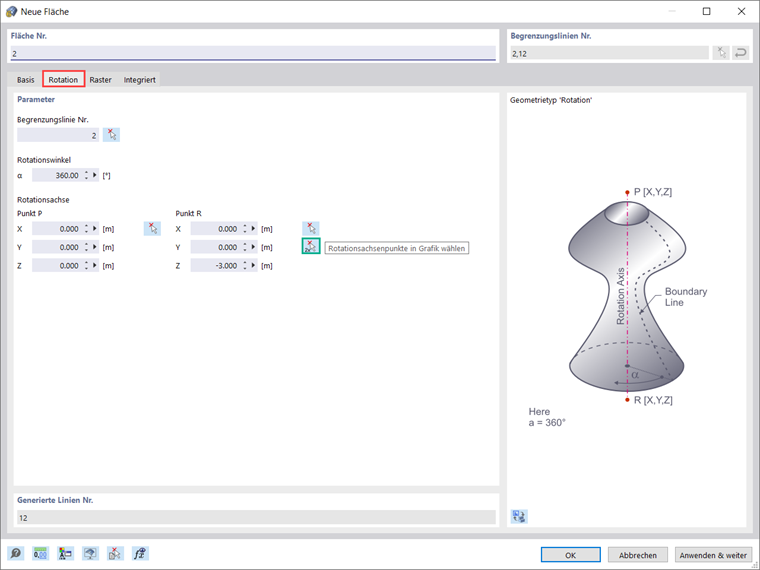This screenshot has height=570, width=760.
Task: Pick Punkt P in graphic
Action: tap(152, 228)
